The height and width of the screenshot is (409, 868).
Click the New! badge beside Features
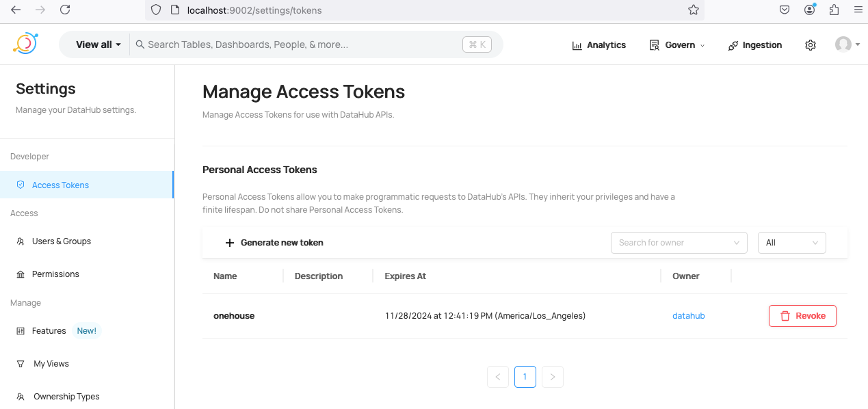coord(87,331)
